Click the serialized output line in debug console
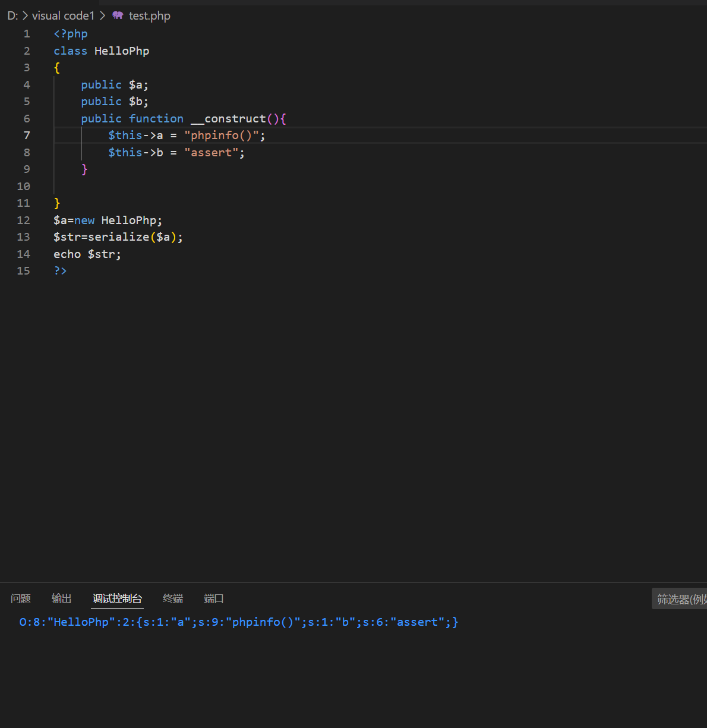The width and height of the screenshot is (707, 728). coord(239,622)
